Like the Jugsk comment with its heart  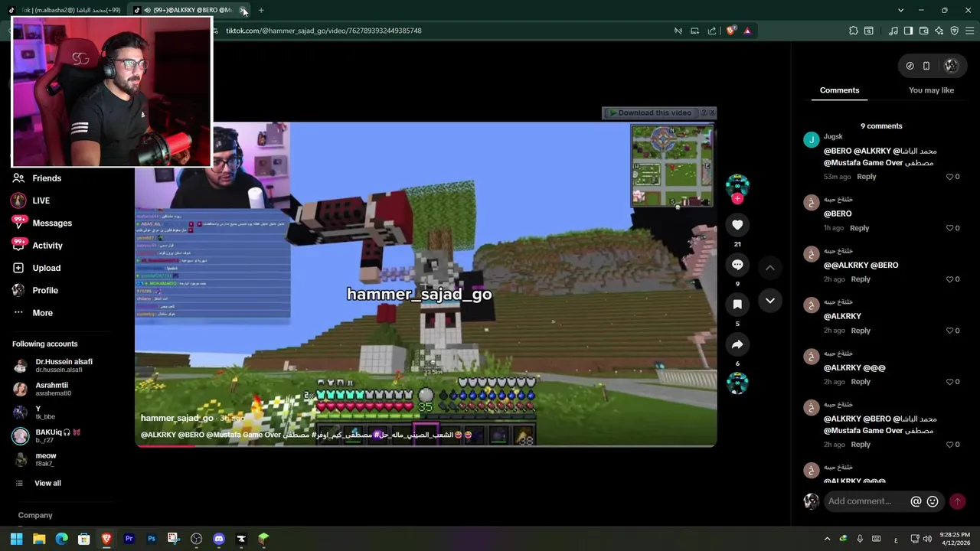tap(950, 177)
